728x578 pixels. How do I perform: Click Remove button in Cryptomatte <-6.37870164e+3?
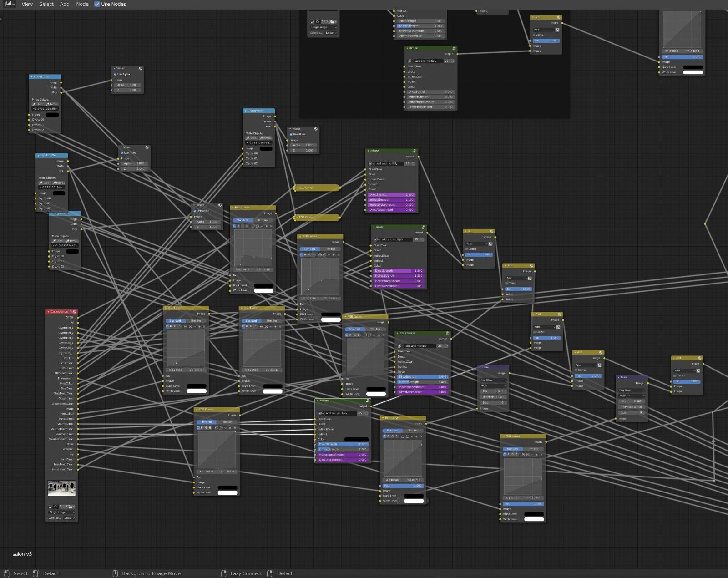pos(265,138)
